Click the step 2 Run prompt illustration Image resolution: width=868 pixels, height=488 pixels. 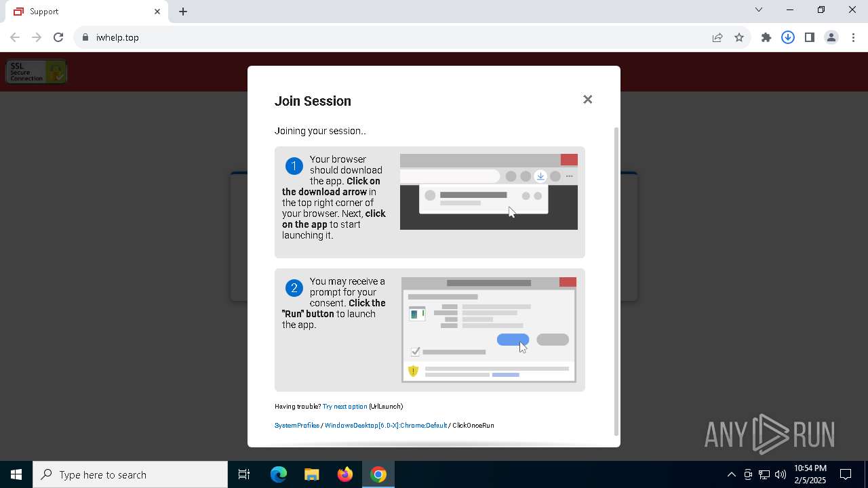[489, 329]
